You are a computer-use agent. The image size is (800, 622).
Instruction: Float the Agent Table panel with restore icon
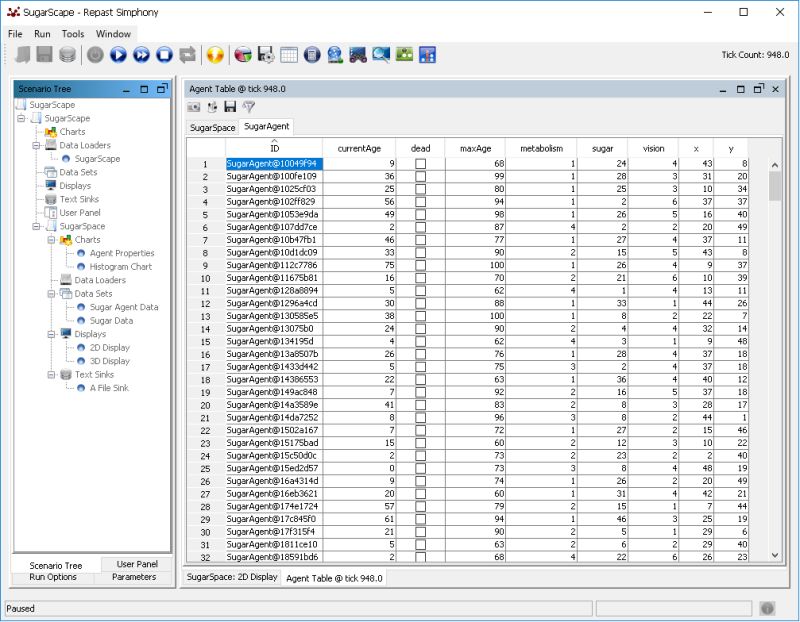click(x=759, y=89)
